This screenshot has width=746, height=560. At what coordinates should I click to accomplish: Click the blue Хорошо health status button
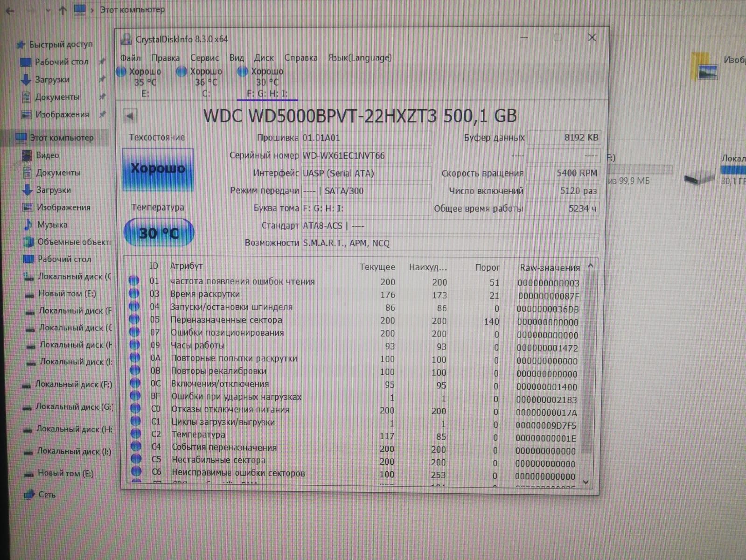point(158,169)
